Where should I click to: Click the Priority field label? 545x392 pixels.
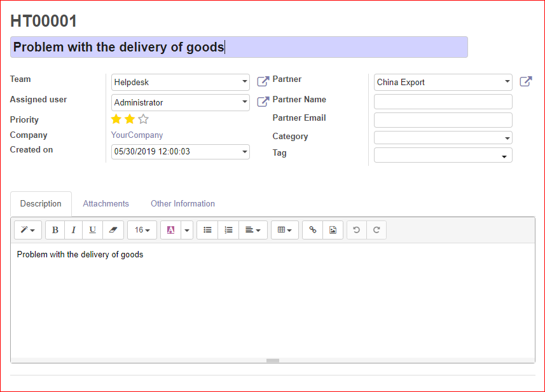[x=24, y=120]
